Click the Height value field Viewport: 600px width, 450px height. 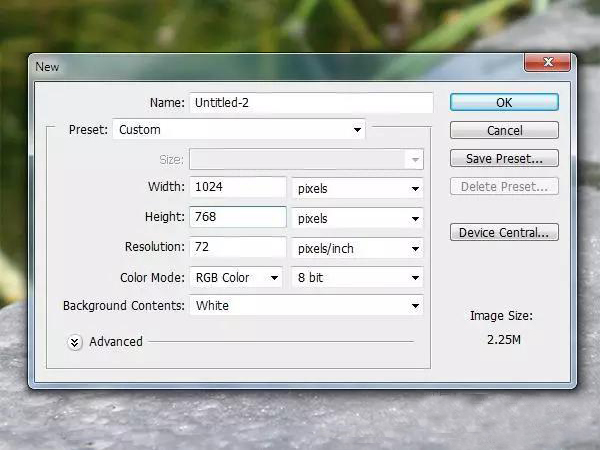point(238,217)
